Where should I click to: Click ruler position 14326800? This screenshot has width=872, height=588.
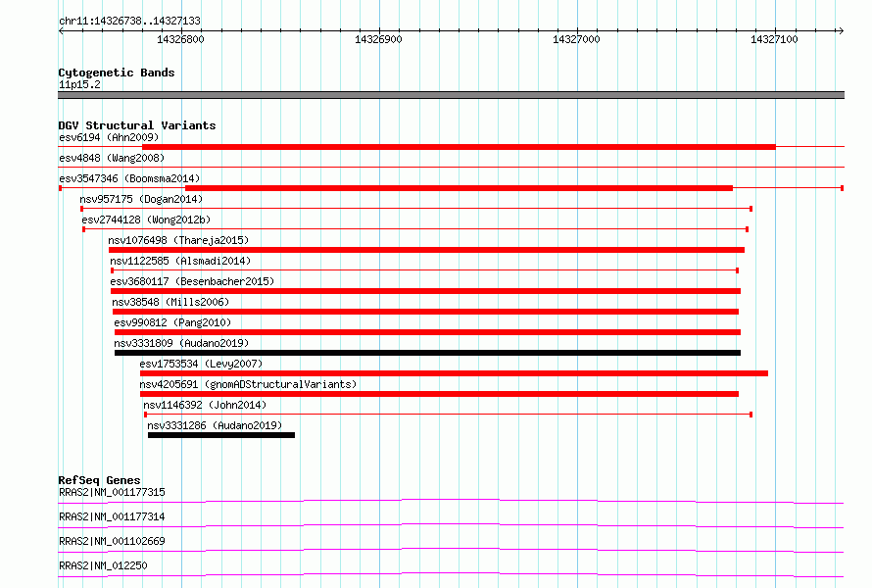[x=180, y=39]
